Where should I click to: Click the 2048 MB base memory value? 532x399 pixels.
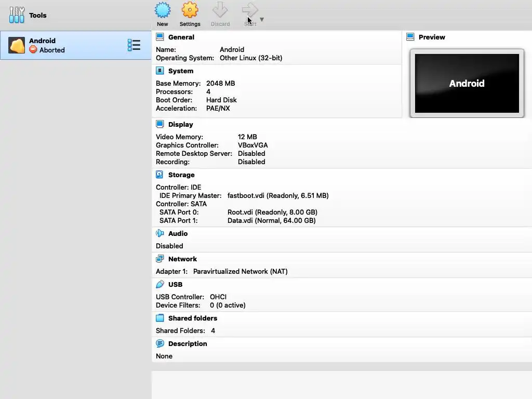point(220,84)
